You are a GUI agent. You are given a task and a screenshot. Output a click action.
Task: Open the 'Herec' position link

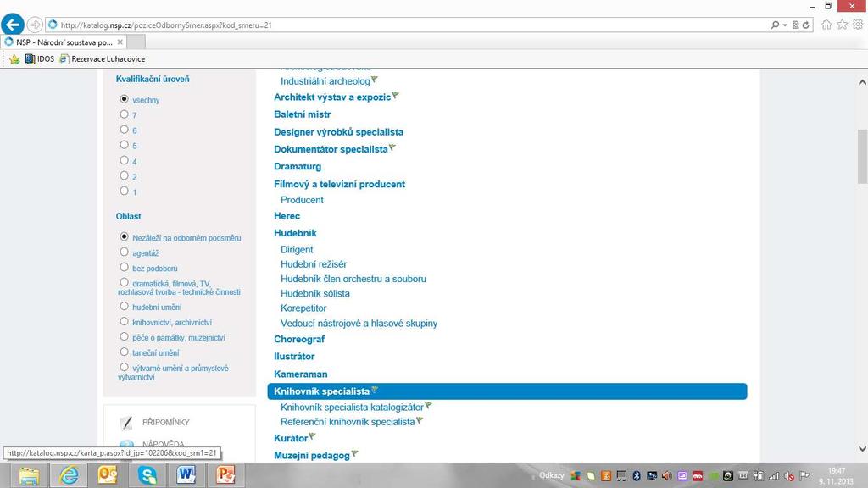287,216
